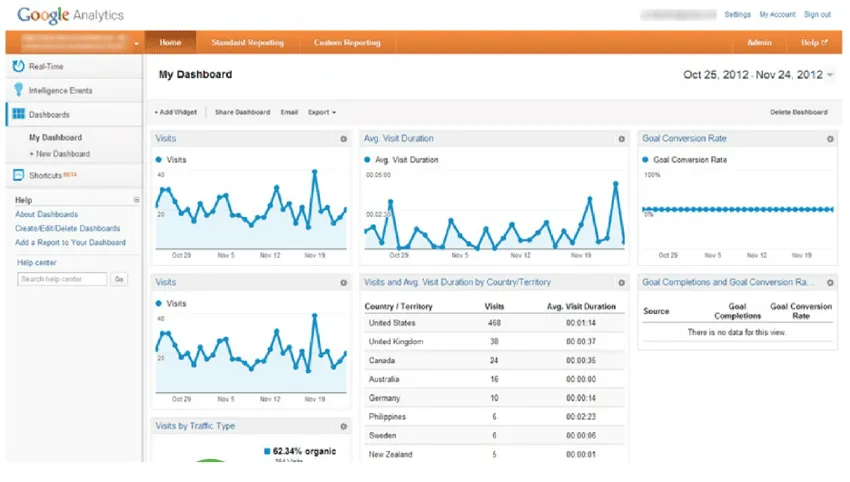Click the Google Analytics logo
The height and width of the screenshot is (482, 850).
pyautogui.click(x=70, y=15)
